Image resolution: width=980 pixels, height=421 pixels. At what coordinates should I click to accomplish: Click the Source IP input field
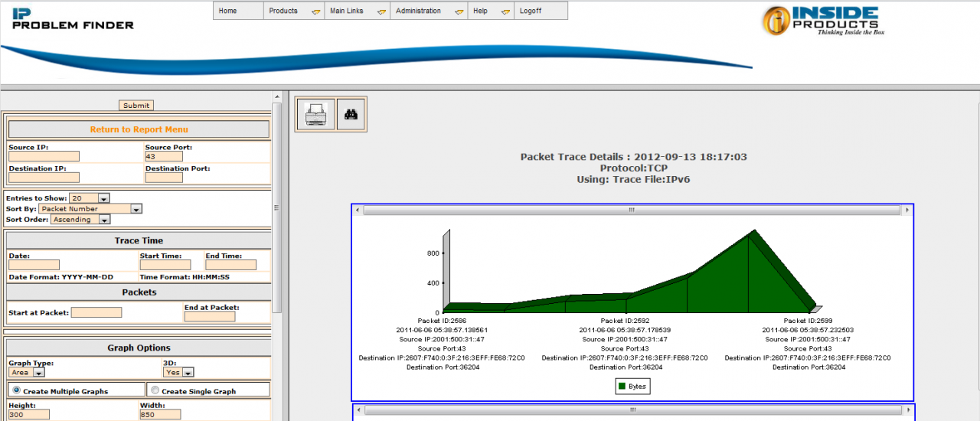pyautogui.click(x=44, y=157)
